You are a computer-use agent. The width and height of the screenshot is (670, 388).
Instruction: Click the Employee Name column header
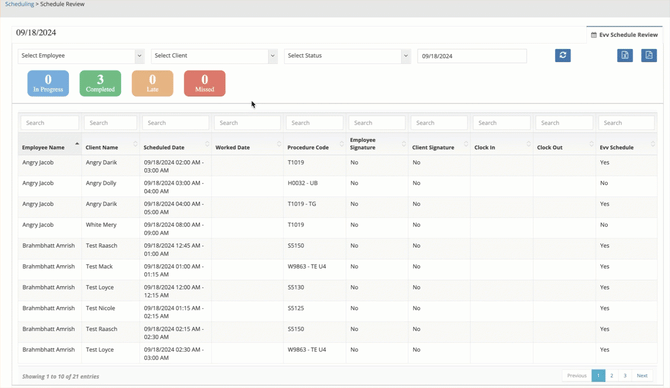[x=50, y=144]
